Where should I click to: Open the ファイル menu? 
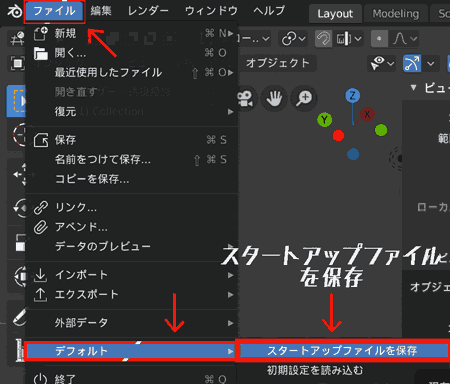(54, 11)
